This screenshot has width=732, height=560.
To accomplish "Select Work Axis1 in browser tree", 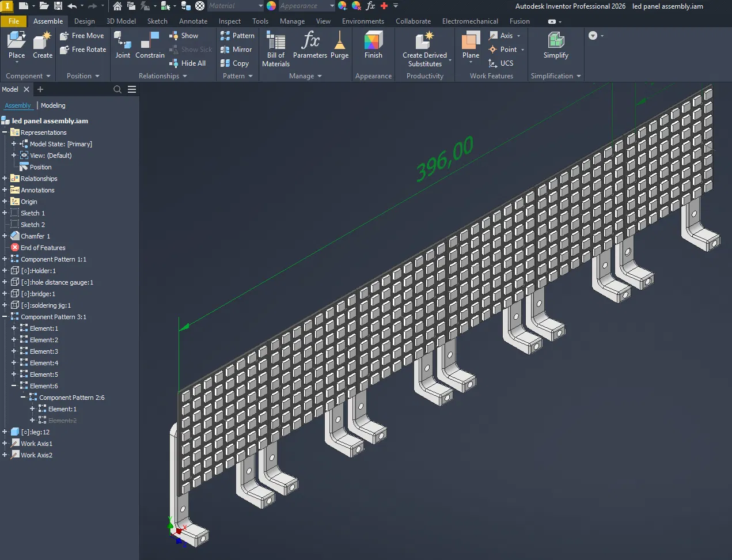I will click(36, 444).
